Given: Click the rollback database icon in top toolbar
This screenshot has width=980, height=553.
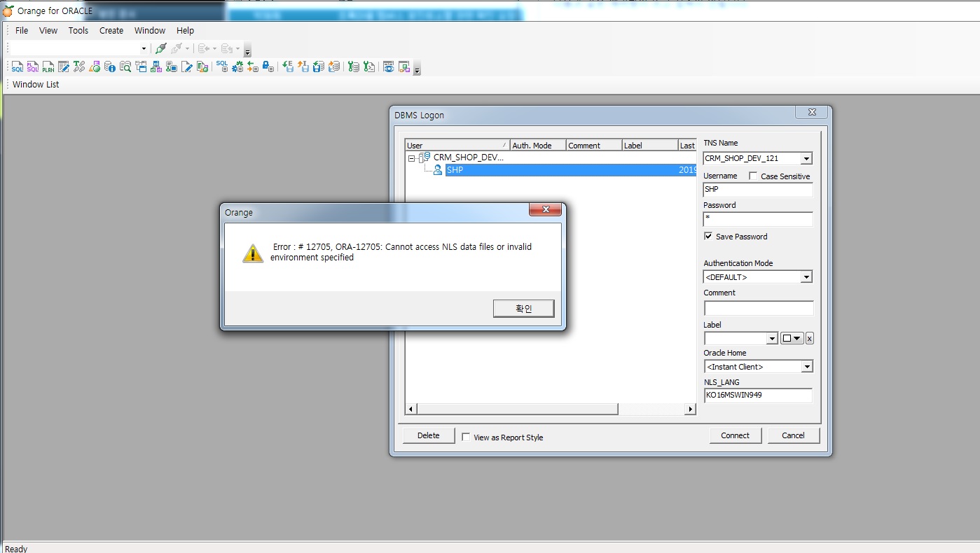Looking at the screenshot, I should point(226,48).
